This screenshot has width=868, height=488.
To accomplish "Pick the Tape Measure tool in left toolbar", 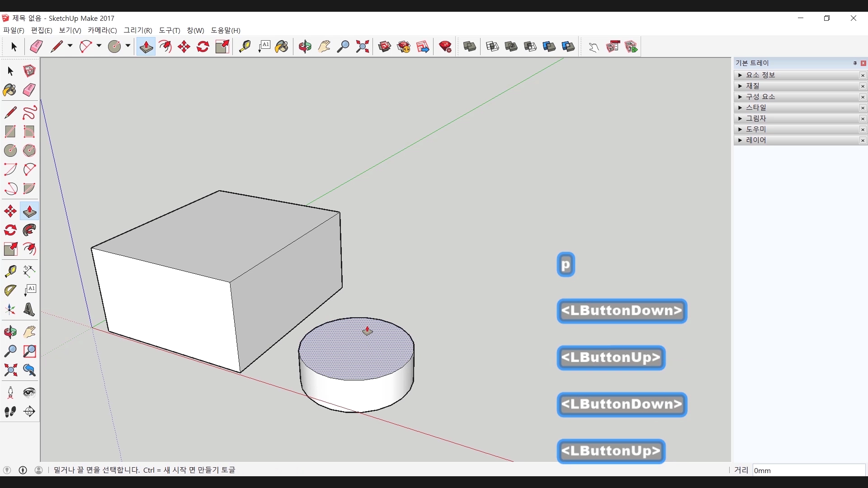I will click(10, 271).
